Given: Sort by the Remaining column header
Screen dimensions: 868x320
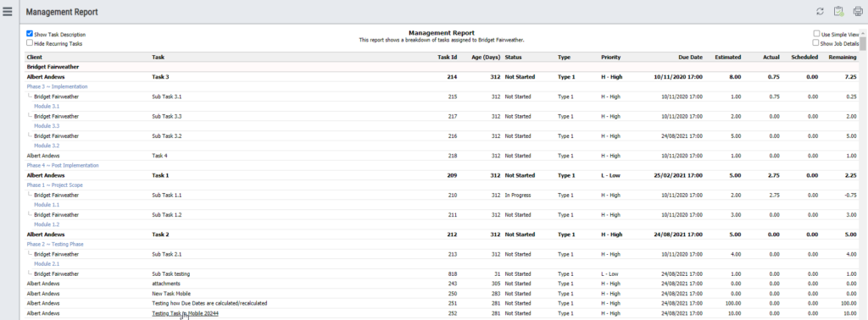Looking at the screenshot, I should point(843,57).
